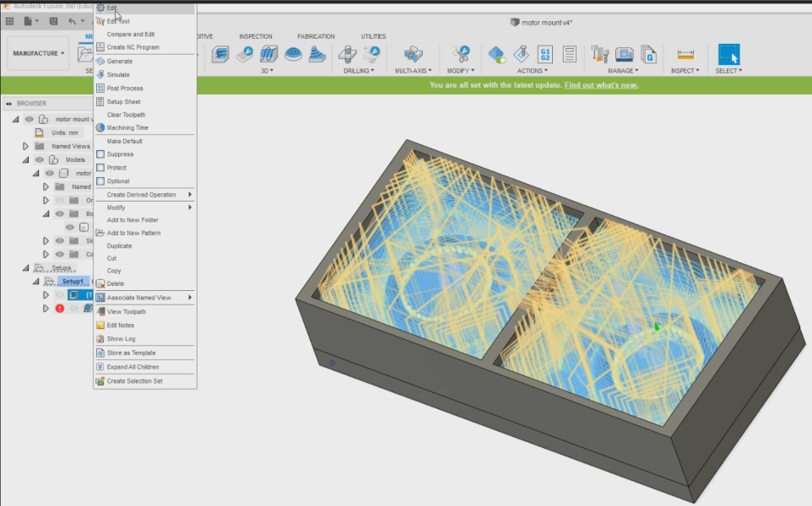Viewport: 812px width, 506px height.
Task: Choose Clear Toolpath menu entry
Action: tap(144, 115)
